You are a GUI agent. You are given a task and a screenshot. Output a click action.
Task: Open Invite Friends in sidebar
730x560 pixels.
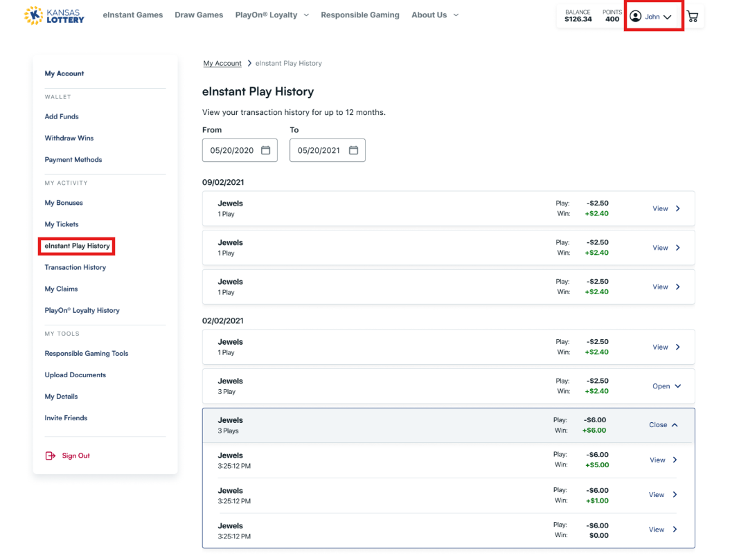coord(66,417)
